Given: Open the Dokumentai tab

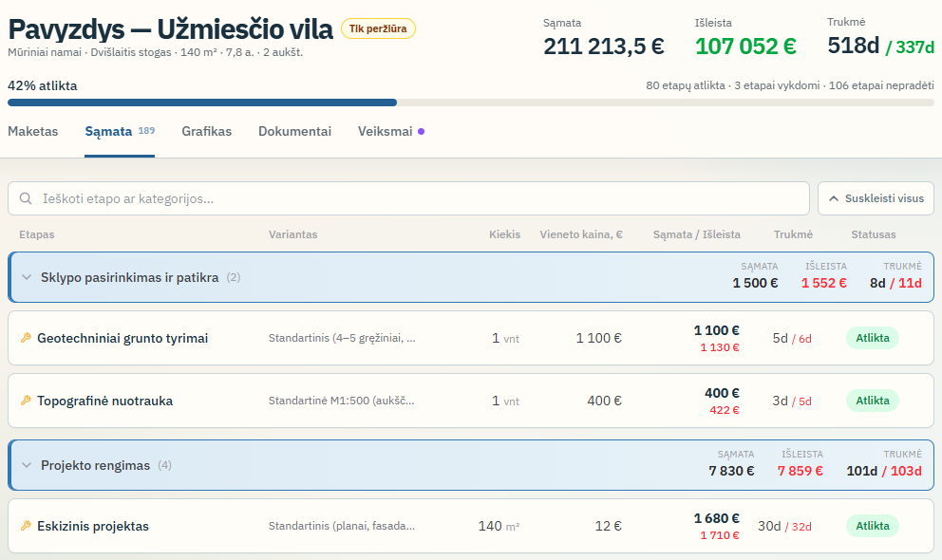Looking at the screenshot, I should tap(295, 131).
